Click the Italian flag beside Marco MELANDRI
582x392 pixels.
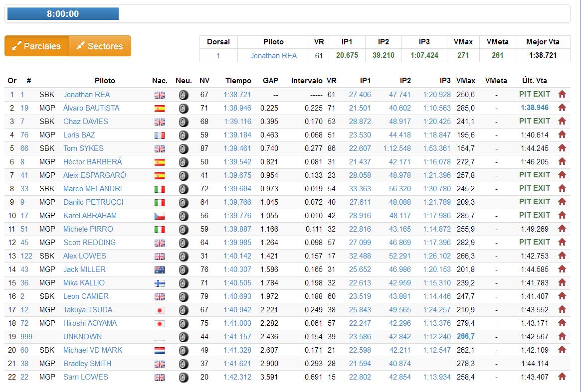(x=159, y=189)
